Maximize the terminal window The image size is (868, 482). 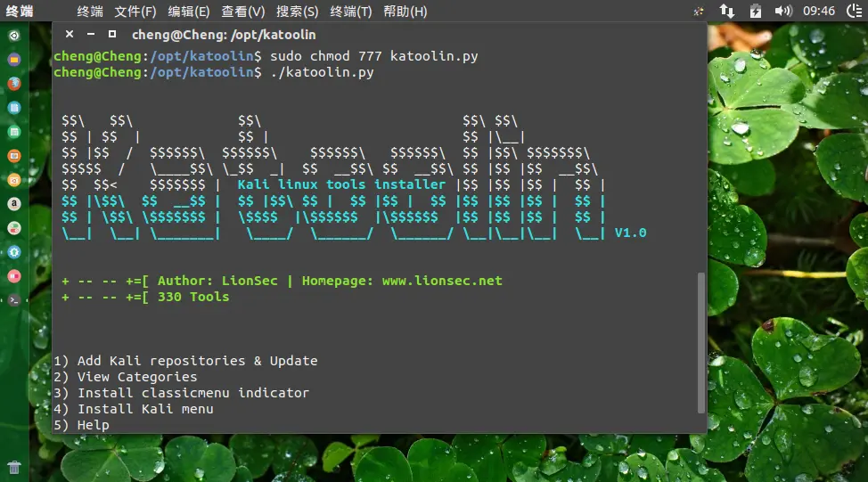click(111, 35)
